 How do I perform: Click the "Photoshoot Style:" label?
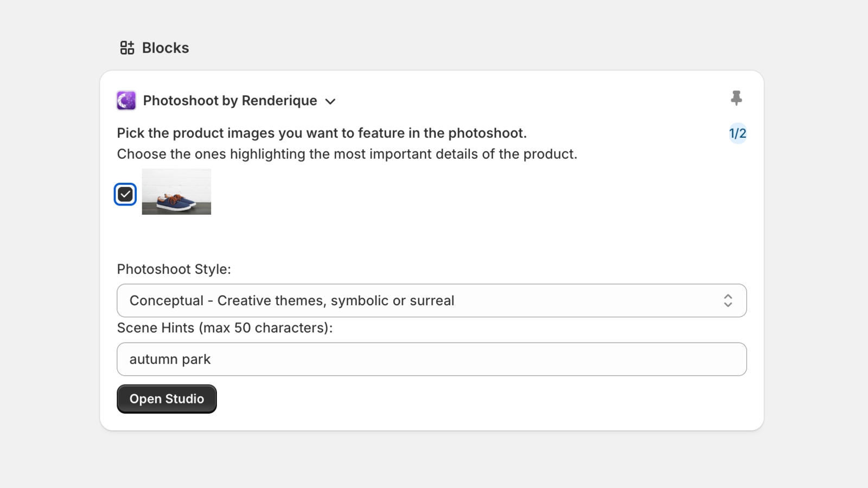coord(174,269)
